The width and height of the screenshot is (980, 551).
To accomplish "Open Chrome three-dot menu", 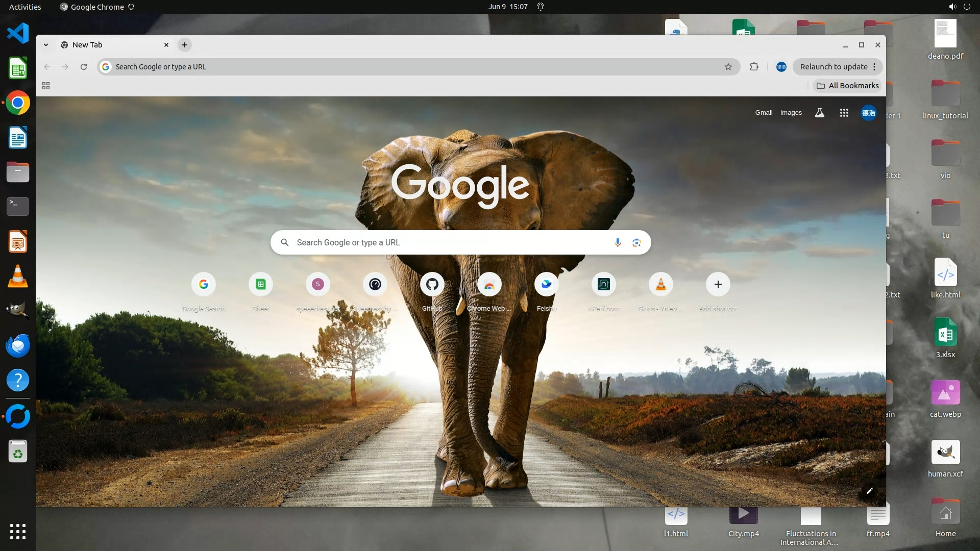I will point(875,67).
